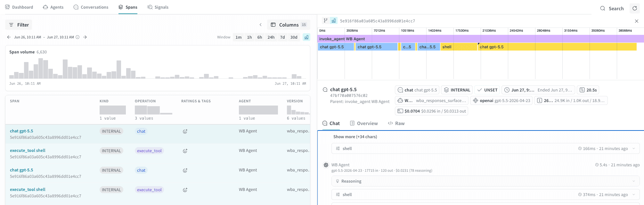644x205 pixels.
Task: Set window to 6h
Action: (260, 37)
